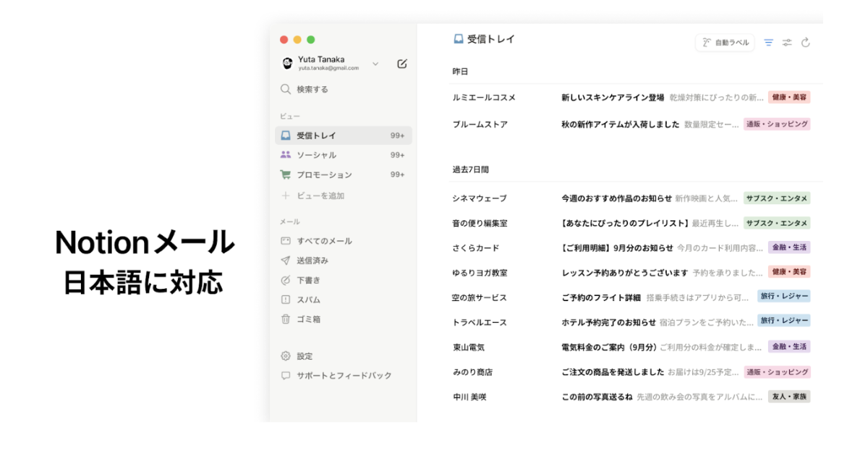Open the 下書き drafts folder

(x=310, y=280)
